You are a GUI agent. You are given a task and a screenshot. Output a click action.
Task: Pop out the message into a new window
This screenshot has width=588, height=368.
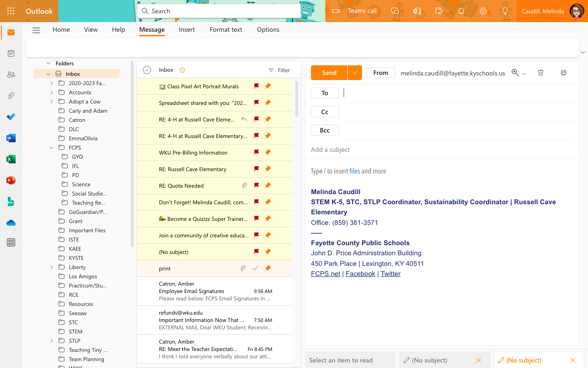point(564,73)
